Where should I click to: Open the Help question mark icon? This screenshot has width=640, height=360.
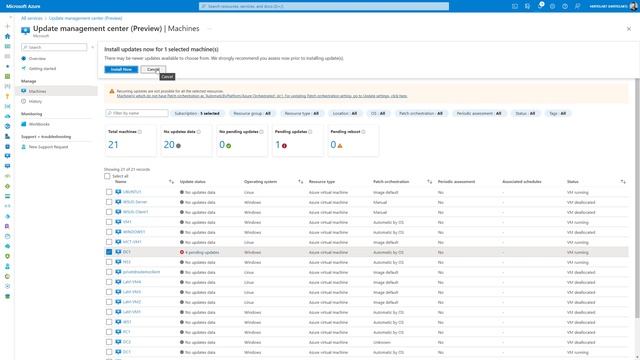click(x=565, y=6)
